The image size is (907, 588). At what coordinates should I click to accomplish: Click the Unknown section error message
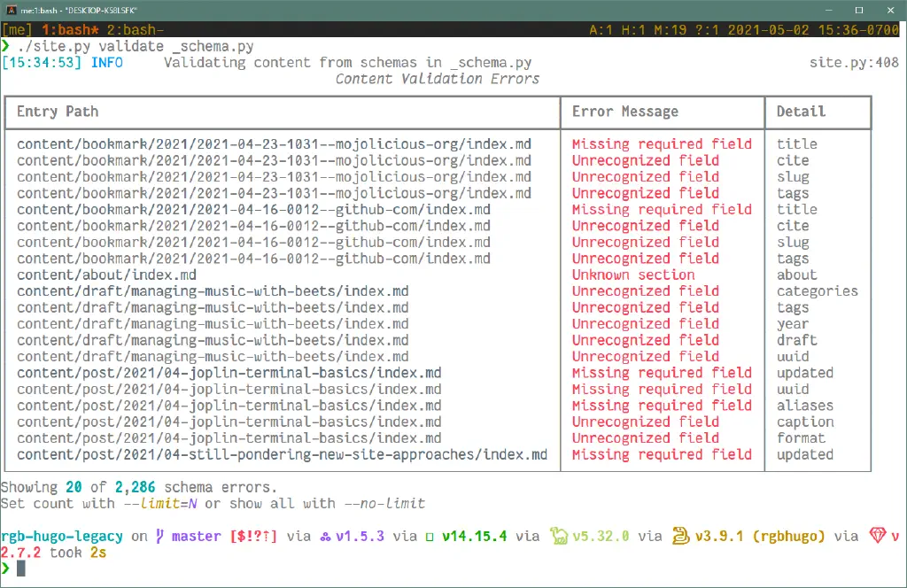click(633, 275)
